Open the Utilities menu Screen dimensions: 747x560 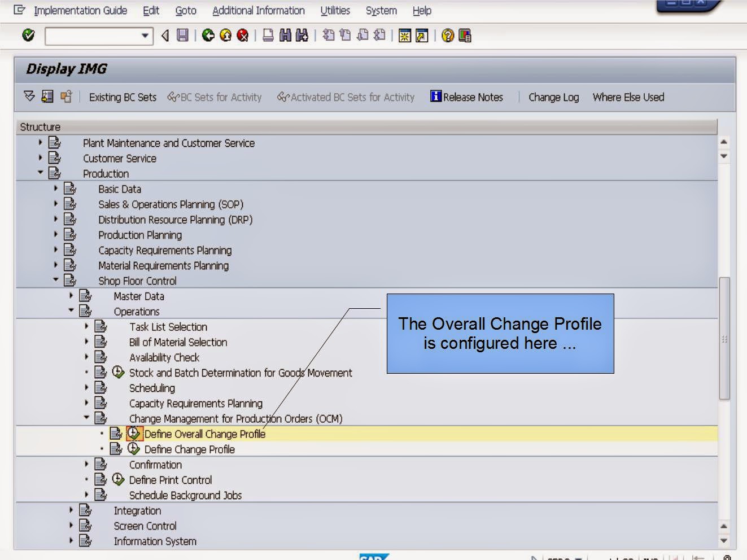click(x=334, y=10)
